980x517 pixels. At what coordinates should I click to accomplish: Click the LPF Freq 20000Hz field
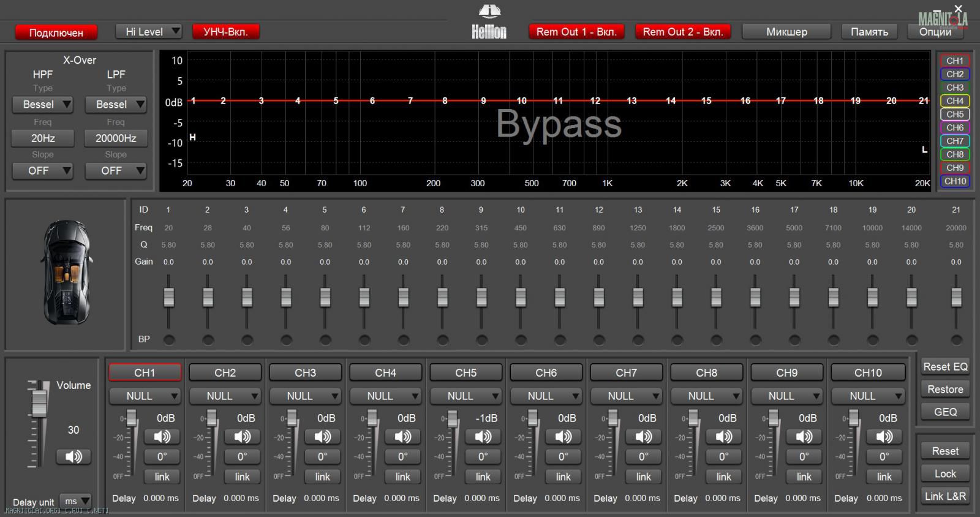[x=116, y=138]
